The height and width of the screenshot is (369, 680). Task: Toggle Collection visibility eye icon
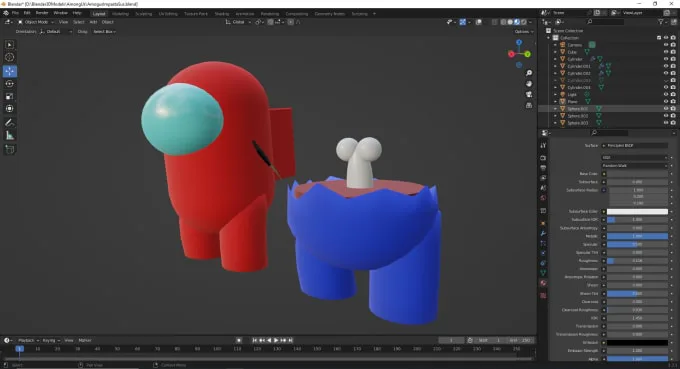coord(666,38)
